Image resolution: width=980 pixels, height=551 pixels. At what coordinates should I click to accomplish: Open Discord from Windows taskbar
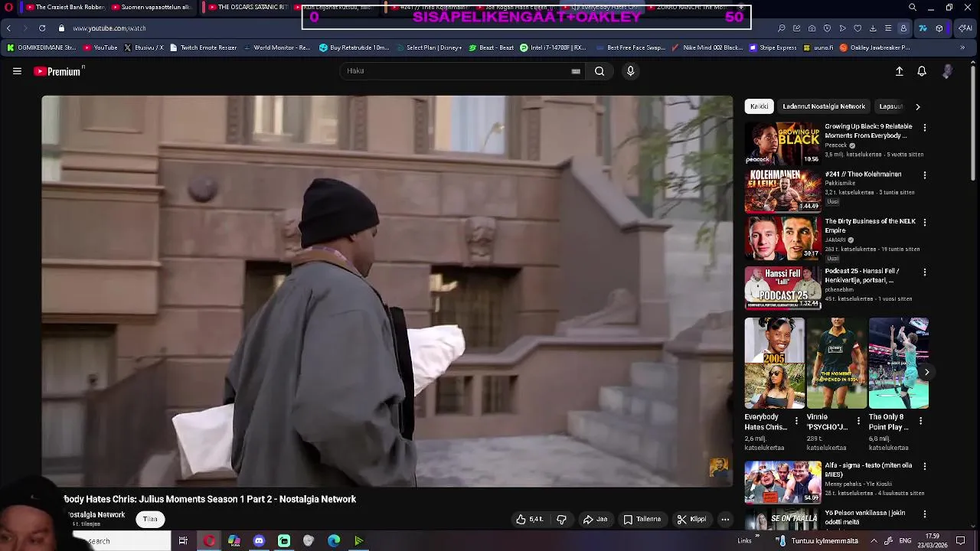(259, 541)
